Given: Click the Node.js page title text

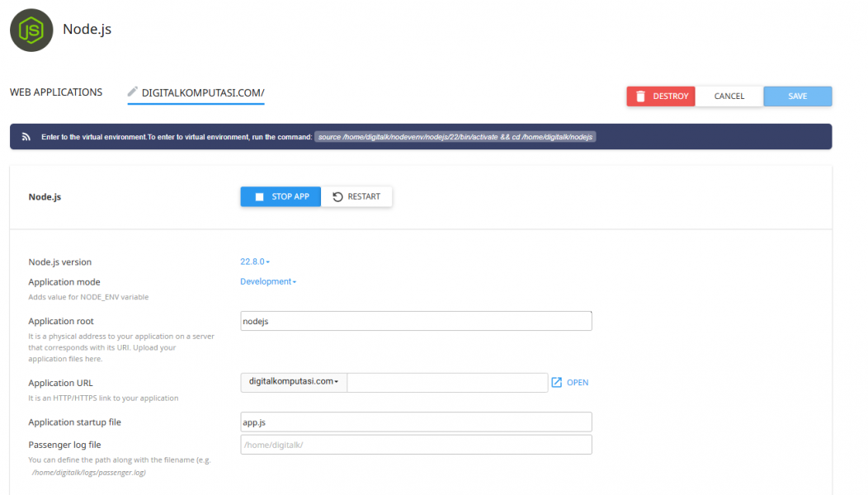Looking at the screenshot, I should pyautogui.click(x=87, y=29).
